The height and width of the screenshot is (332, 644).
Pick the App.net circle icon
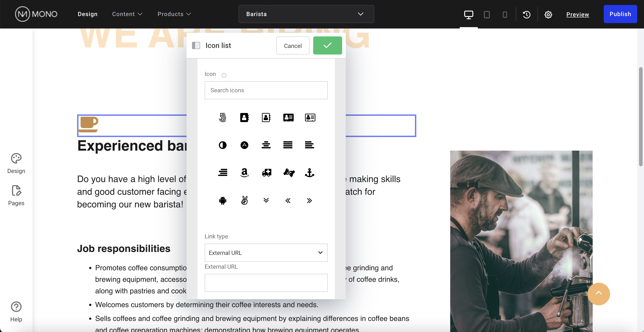244,145
